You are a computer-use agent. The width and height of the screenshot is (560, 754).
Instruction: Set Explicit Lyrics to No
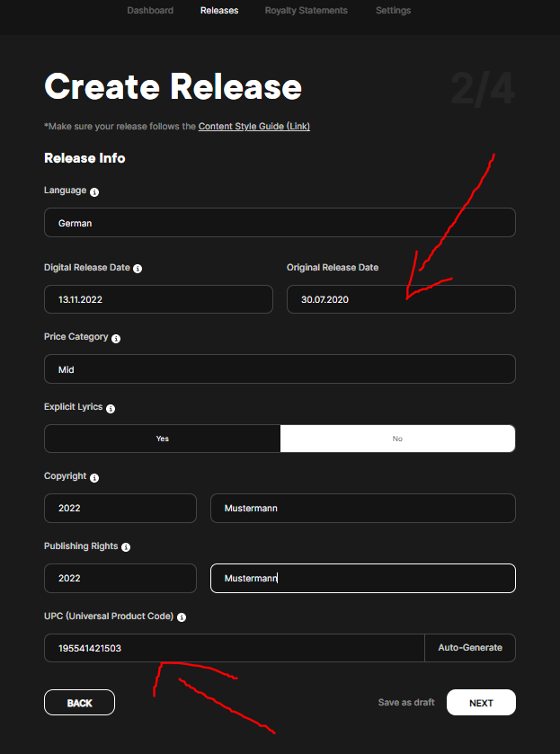click(397, 439)
